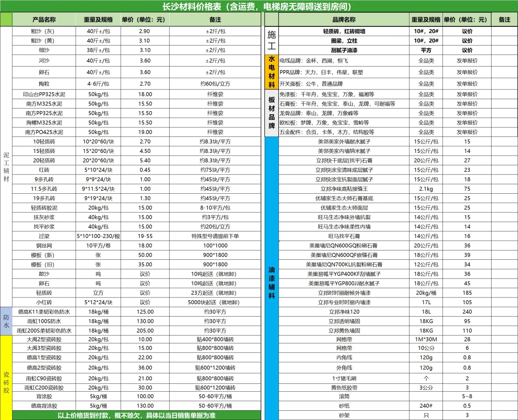Screen dimensions: 518x420
Task: Select the PPR品牌 row text
Action: (321, 72)
